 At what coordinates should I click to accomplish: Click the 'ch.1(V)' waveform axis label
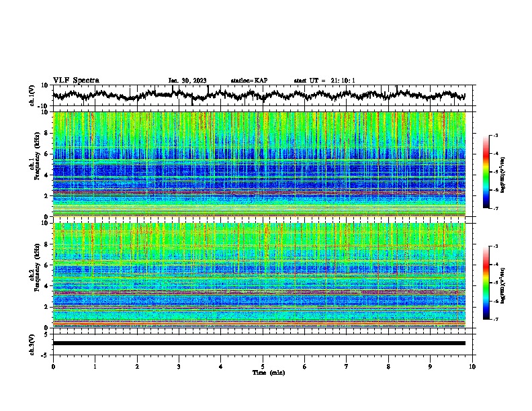tap(32, 95)
